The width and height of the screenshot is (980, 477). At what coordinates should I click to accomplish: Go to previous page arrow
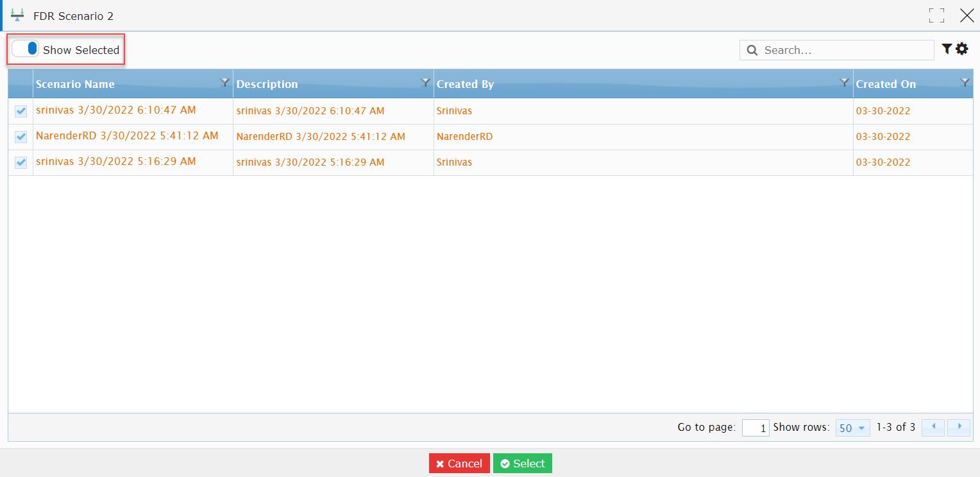(933, 427)
